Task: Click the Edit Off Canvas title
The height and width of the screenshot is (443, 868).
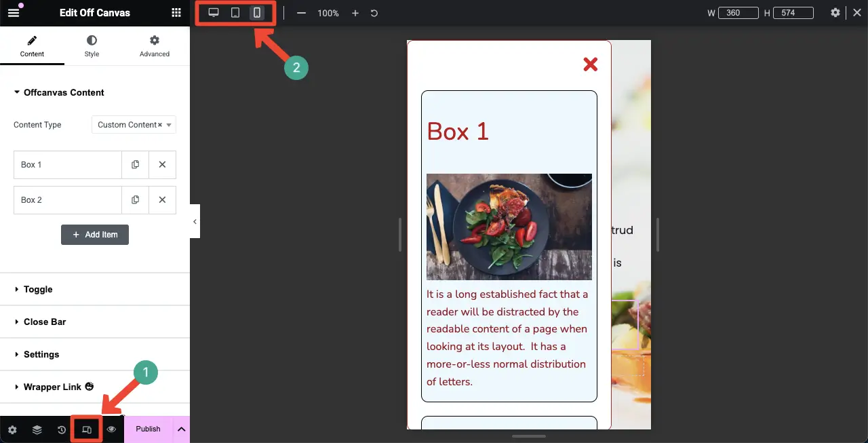Action: click(95, 13)
